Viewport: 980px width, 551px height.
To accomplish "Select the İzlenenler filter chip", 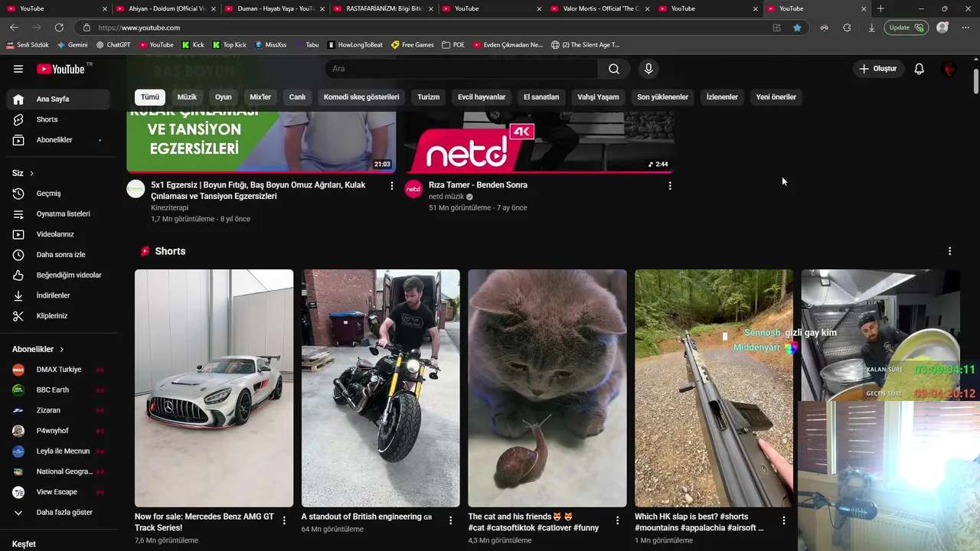I will (722, 97).
